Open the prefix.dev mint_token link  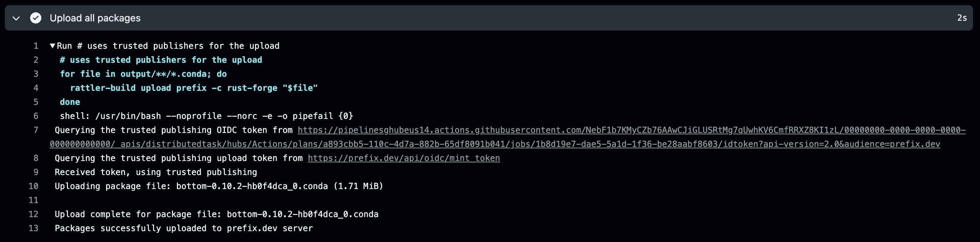point(403,158)
